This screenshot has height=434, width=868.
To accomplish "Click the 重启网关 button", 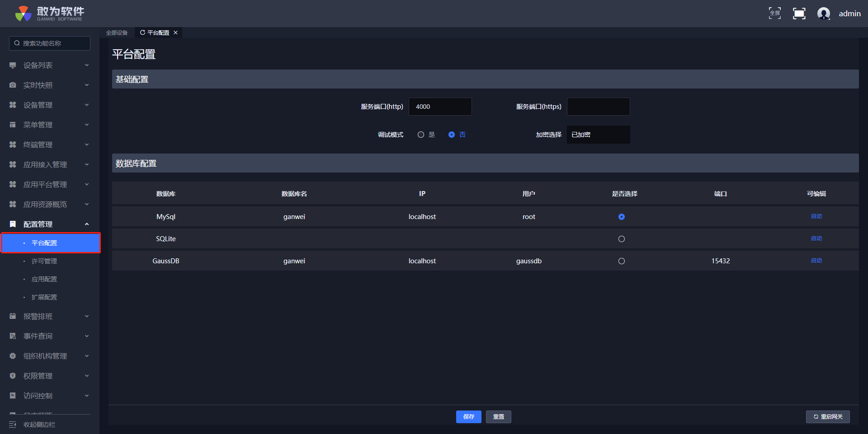I will pos(828,417).
